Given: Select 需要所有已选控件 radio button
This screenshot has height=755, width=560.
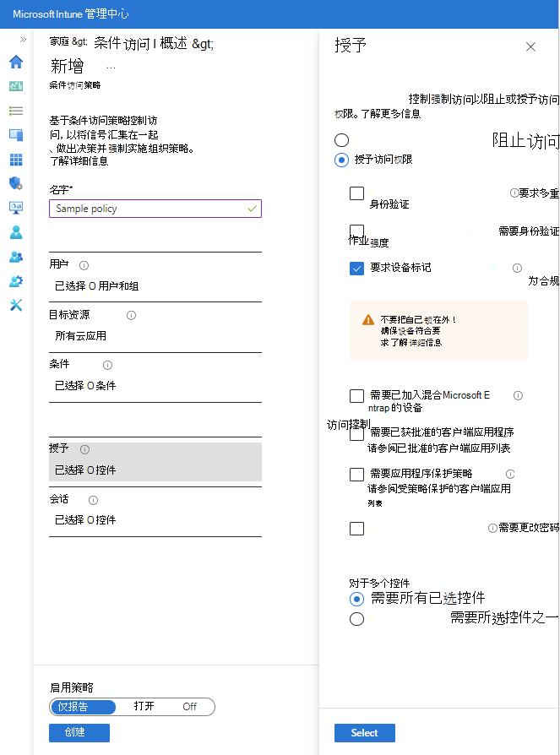Looking at the screenshot, I should click(356, 599).
